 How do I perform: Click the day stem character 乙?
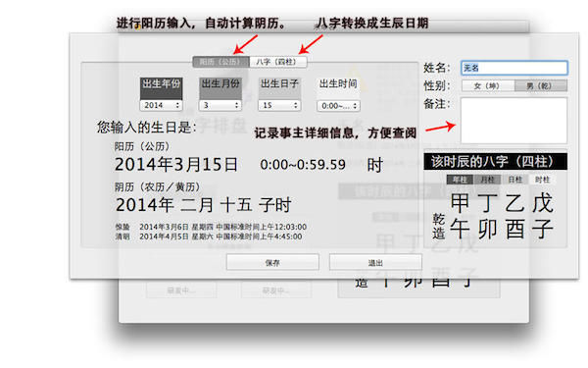pos(514,203)
